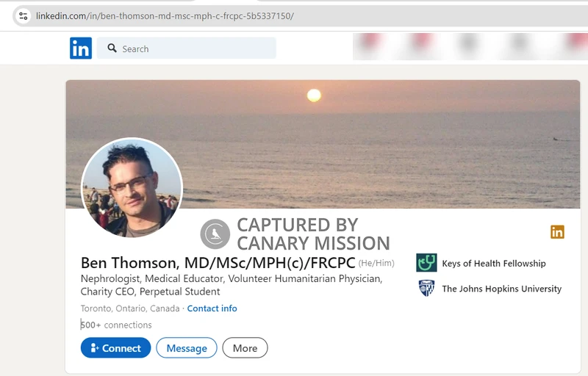Screen dimensions: 588x376
Task: Send a Message to this profile
Action: point(187,348)
